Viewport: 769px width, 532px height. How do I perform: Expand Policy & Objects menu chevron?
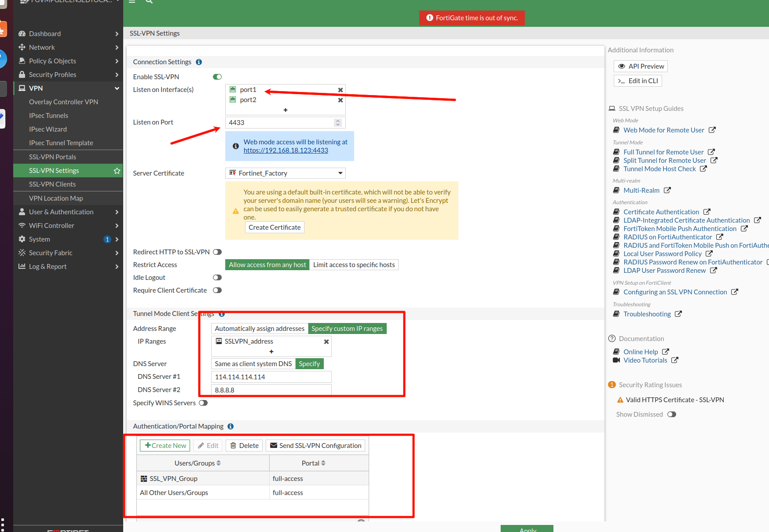[x=117, y=61]
